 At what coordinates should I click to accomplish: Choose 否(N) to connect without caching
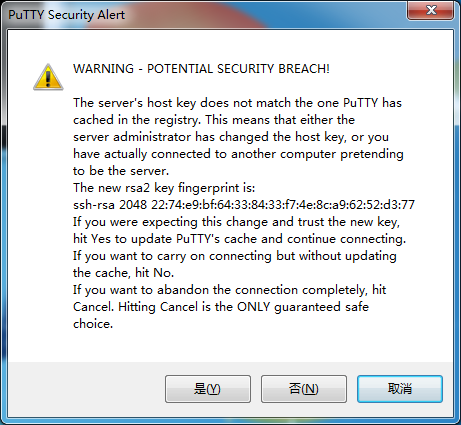pos(304,389)
